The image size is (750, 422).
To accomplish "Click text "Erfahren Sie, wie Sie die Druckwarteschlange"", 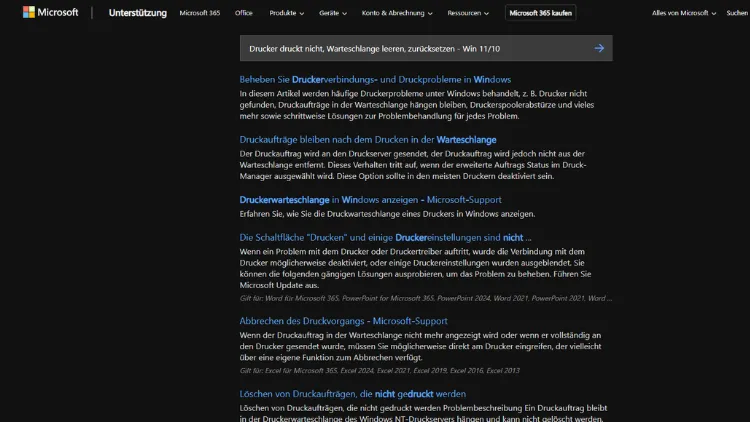I will (387, 214).
